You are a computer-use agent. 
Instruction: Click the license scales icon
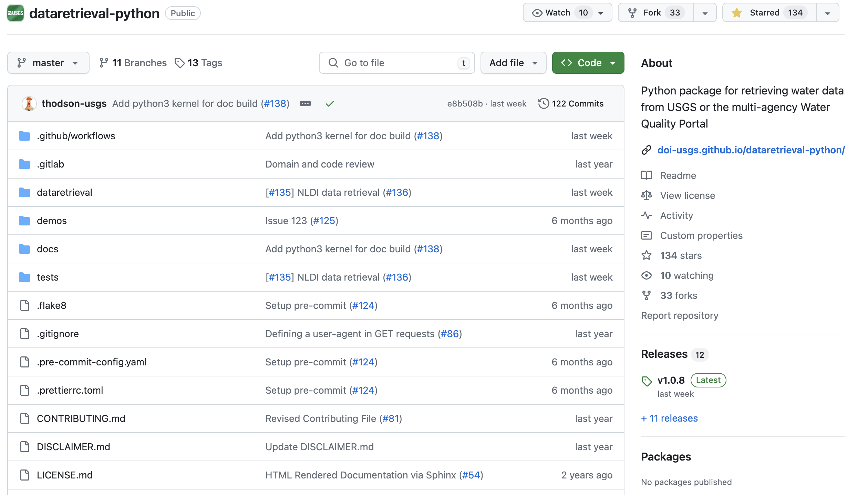coord(647,195)
